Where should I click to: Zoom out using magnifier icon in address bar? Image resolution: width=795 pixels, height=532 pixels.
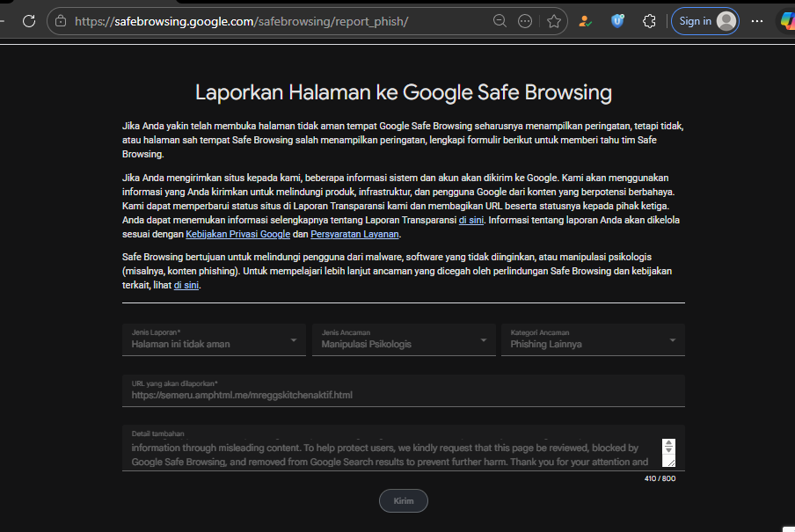click(500, 21)
